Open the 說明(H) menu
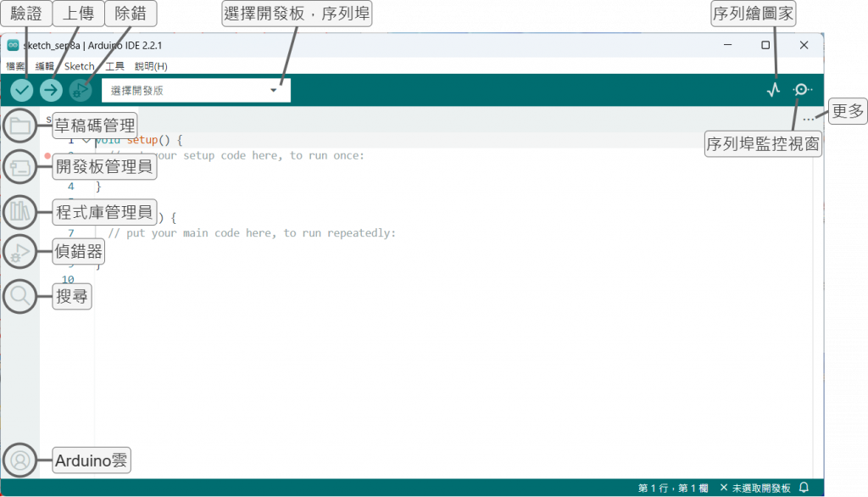868x497 pixels. pos(151,66)
